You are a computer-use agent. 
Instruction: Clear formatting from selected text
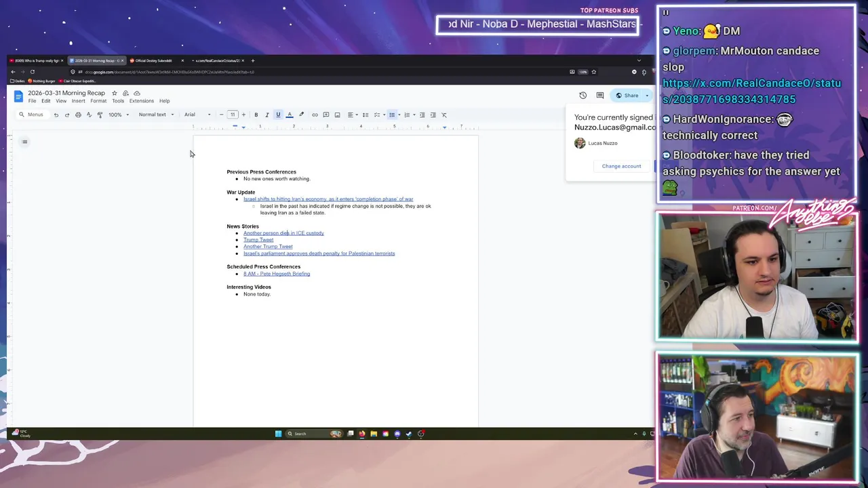tap(444, 115)
